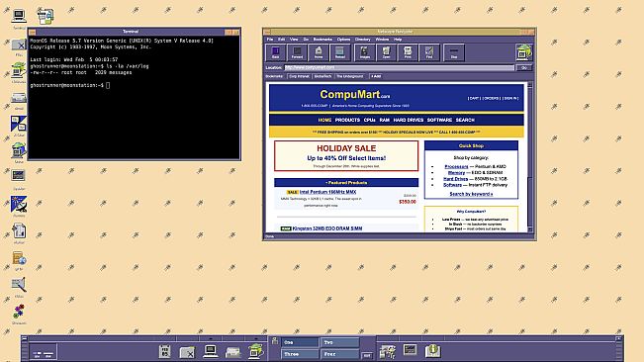Open the colorful flowers desktop icon
This screenshot has width=644, height=362.
coord(19,312)
